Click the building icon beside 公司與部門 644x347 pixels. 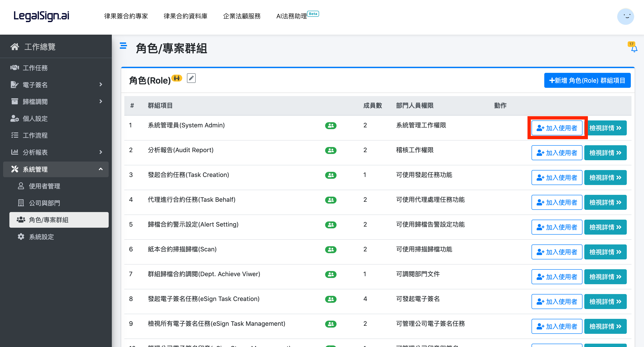pos(21,203)
